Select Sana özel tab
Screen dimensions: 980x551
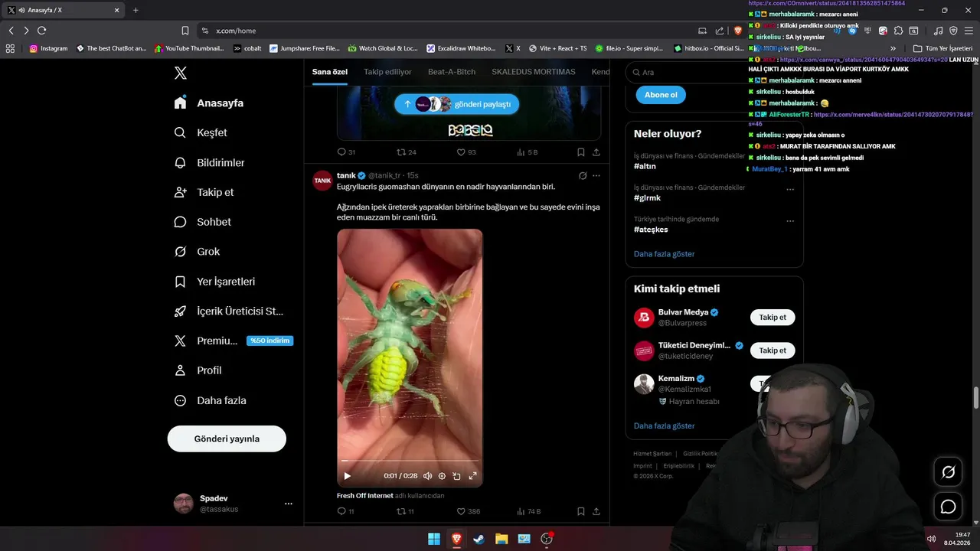330,72
